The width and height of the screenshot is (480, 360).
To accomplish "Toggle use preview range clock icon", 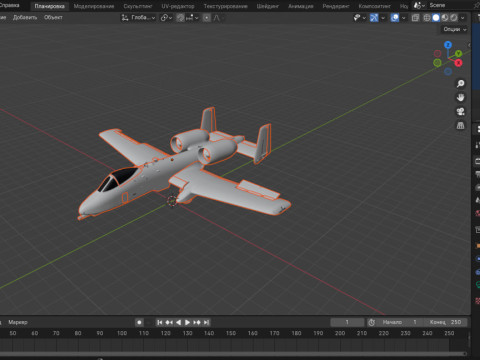I will [x=371, y=322].
